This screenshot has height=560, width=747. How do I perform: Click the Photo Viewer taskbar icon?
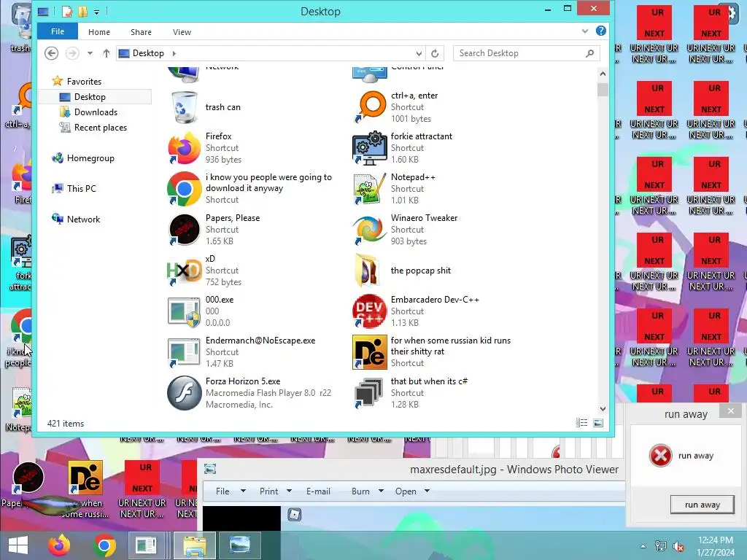click(239, 545)
